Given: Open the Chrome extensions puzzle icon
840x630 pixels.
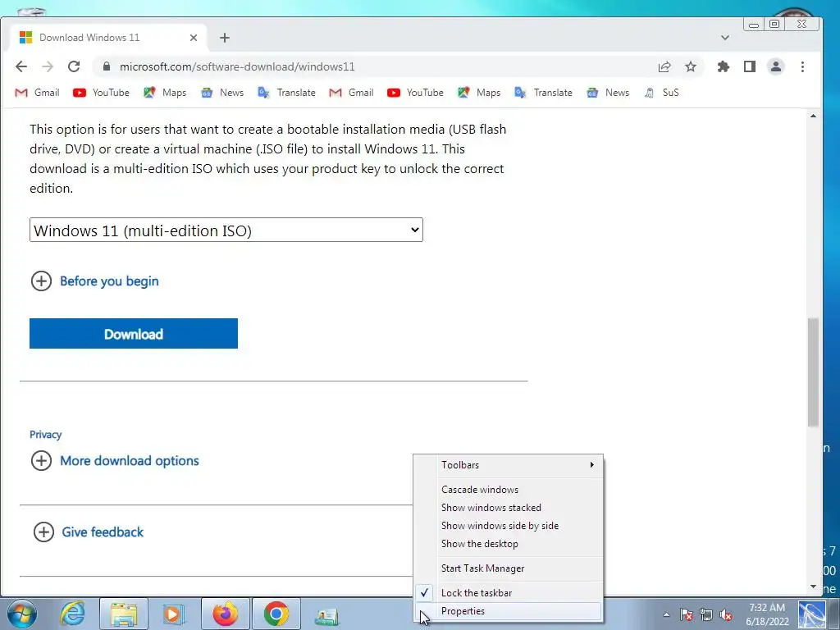Looking at the screenshot, I should pyautogui.click(x=724, y=66).
